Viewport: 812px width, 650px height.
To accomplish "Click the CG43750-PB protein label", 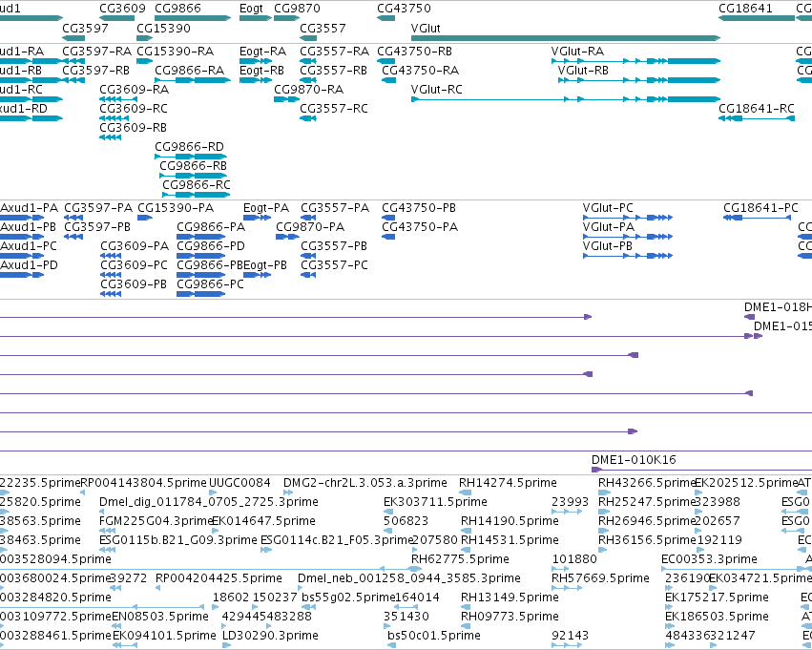I will pyautogui.click(x=419, y=208).
